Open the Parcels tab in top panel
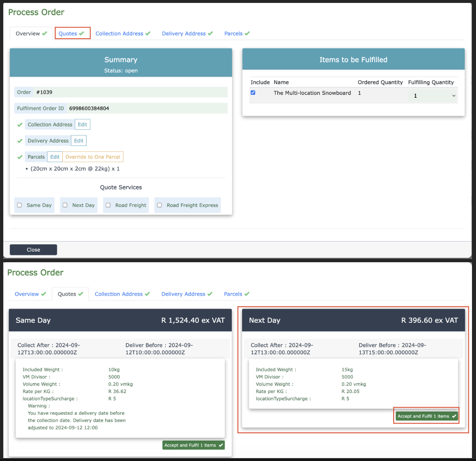The width and height of the screenshot is (476, 461). [237, 34]
